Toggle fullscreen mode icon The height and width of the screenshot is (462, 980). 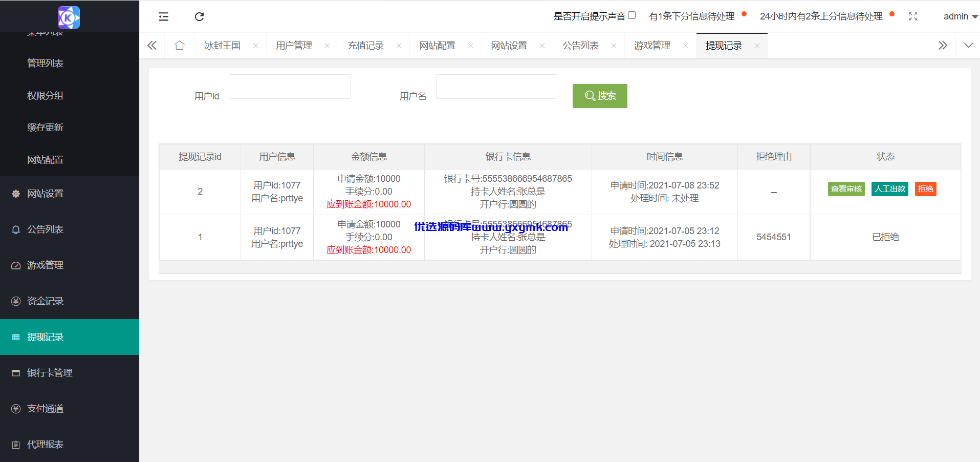click(x=913, y=16)
